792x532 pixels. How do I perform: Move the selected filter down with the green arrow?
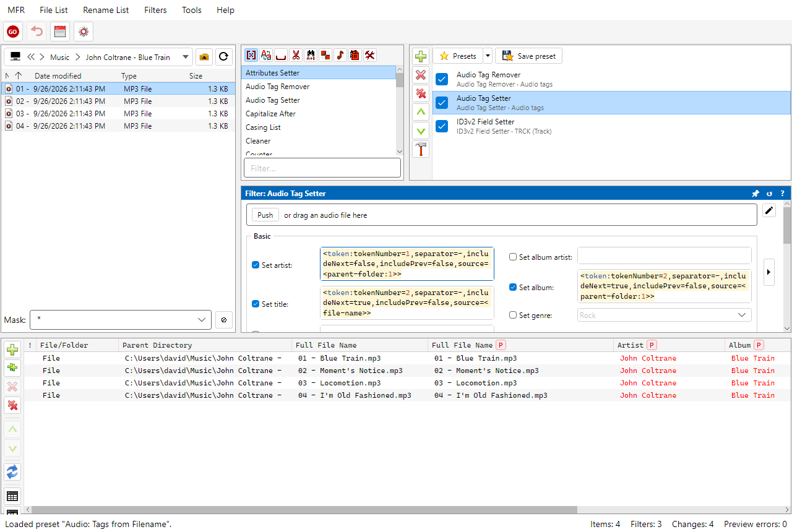click(x=421, y=131)
